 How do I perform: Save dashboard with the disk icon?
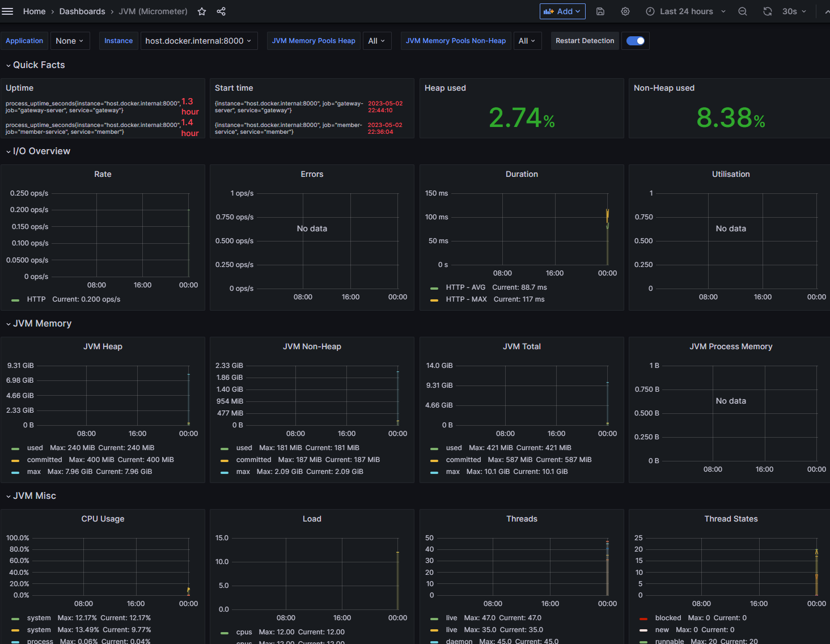tap(600, 11)
